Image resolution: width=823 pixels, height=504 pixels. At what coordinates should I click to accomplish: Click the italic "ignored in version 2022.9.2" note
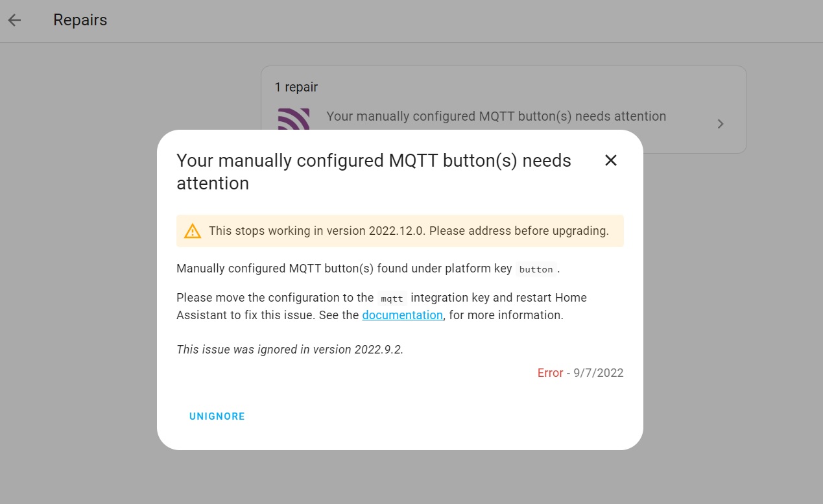click(x=290, y=350)
